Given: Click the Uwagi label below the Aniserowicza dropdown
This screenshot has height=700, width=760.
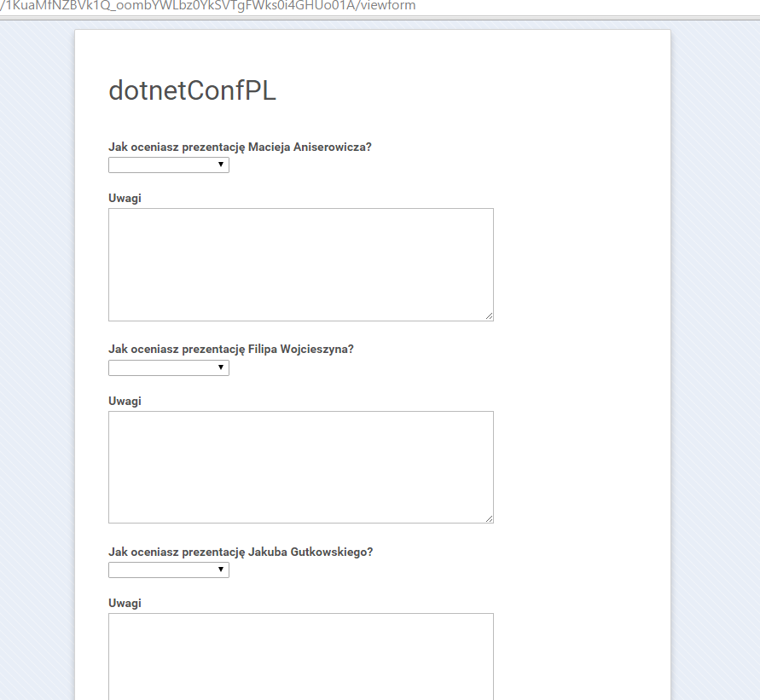Looking at the screenshot, I should tap(125, 199).
